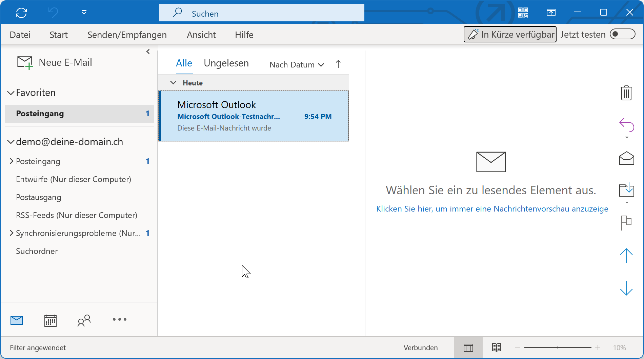This screenshot has width=644, height=359.
Task: Open the Postausgang folder
Action: (39, 197)
